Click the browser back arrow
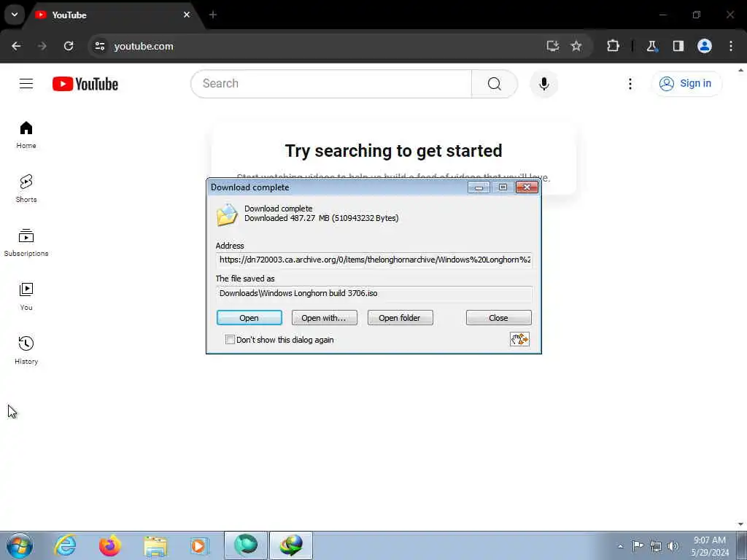Screen dimensions: 747x560 point(16,46)
